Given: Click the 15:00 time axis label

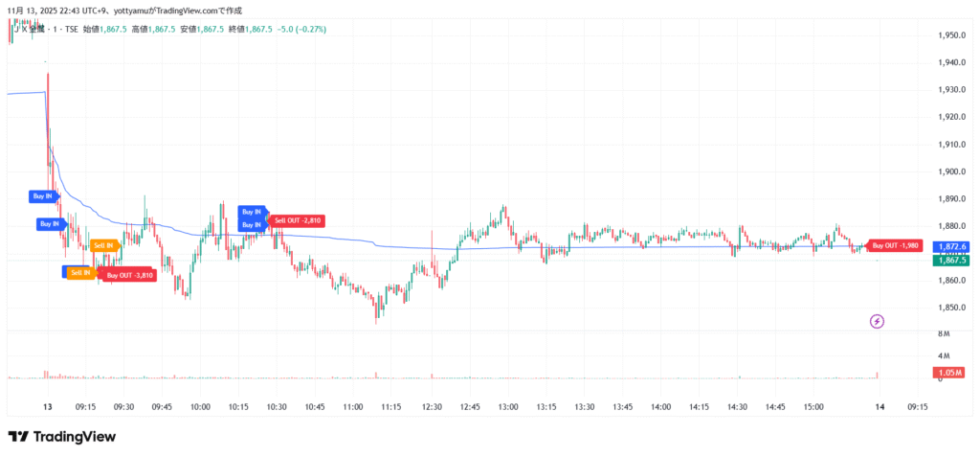Looking at the screenshot, I should [x=813, y=407].
